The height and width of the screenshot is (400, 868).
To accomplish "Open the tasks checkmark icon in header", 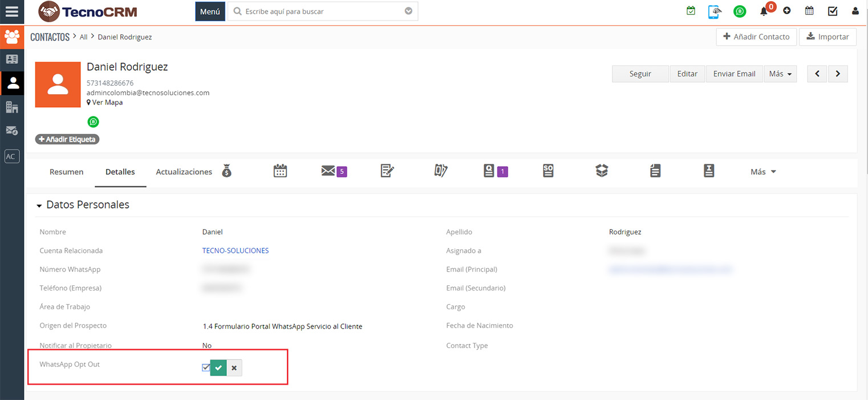I will tap(832, 11).
